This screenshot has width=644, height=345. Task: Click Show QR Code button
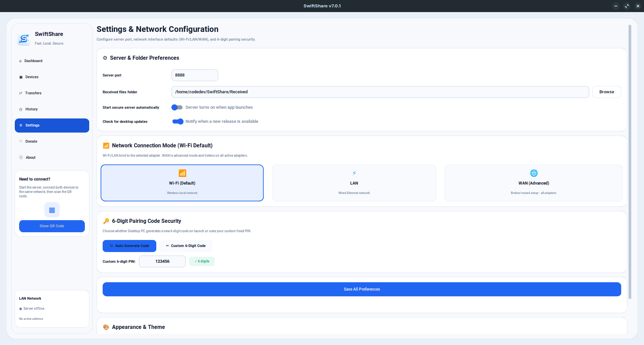click(52, 226)
